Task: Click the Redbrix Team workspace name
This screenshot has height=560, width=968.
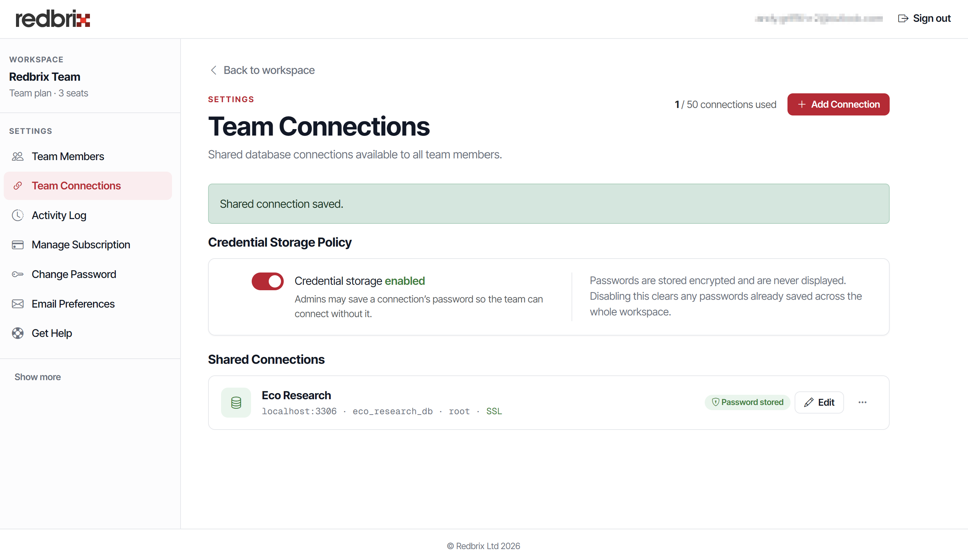Action: click(45, 77)
